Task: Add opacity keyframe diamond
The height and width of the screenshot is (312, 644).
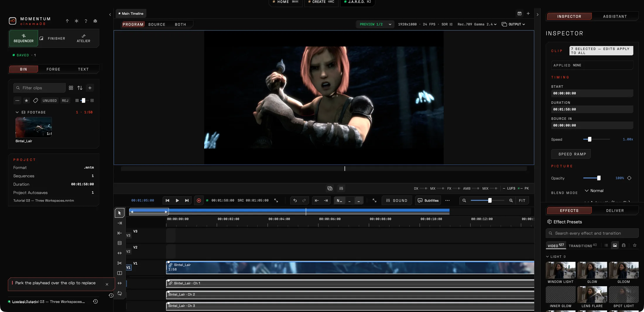Action: 629,178
